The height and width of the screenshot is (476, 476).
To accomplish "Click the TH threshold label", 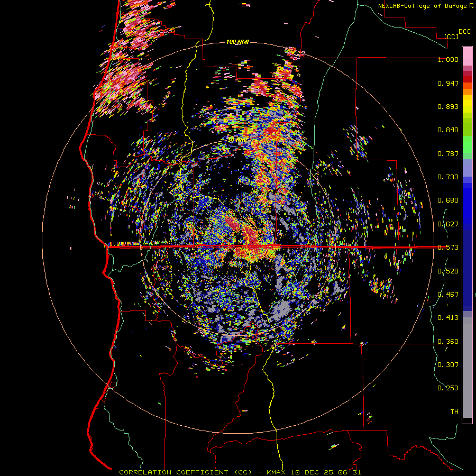I will click(454, 411).
